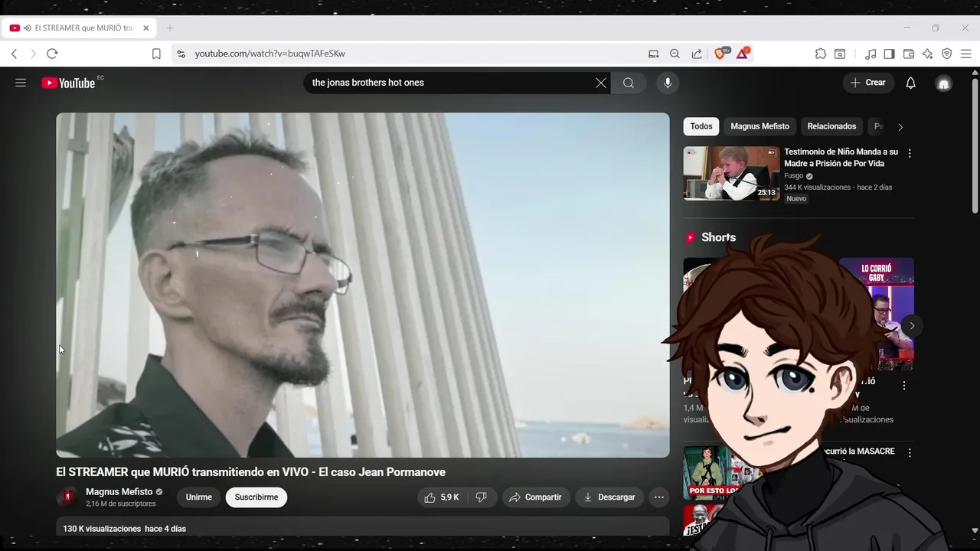
Task: Show more filter chips arrow
Action: pyautogui.click(x=900, y=127)
